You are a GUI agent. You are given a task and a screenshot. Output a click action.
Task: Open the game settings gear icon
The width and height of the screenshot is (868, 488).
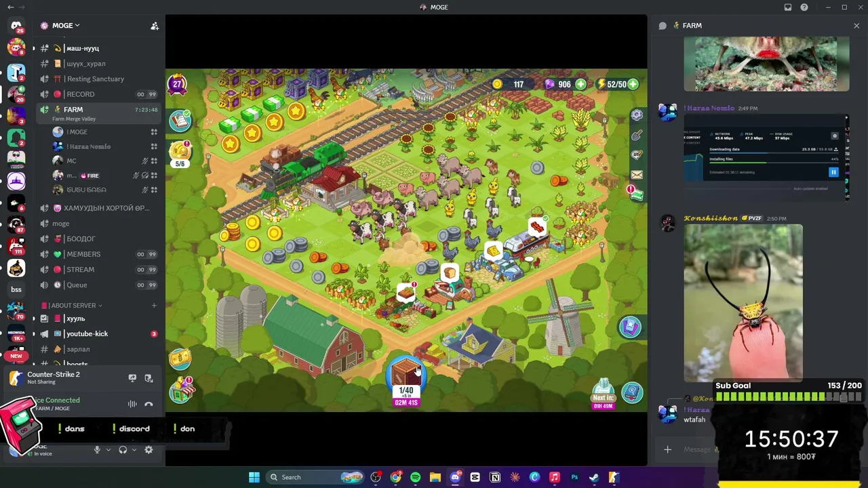[x=637, y=115]
